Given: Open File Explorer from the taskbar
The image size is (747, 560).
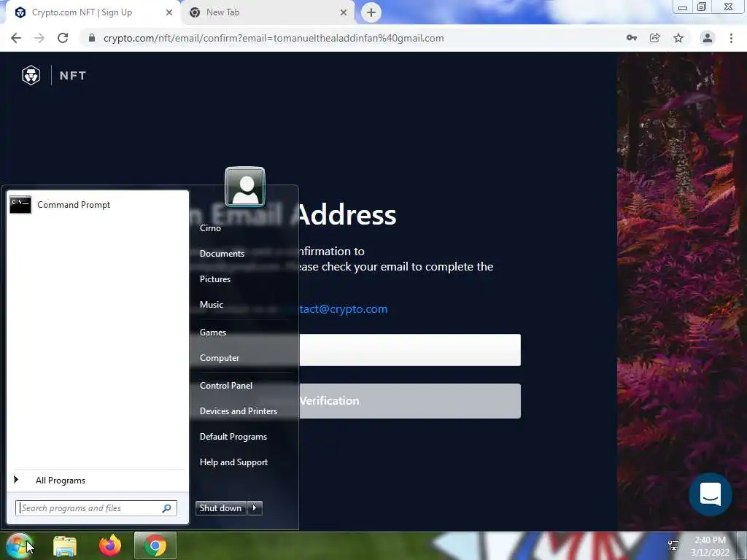Looking at the screenshot, I should pos(65,546).
